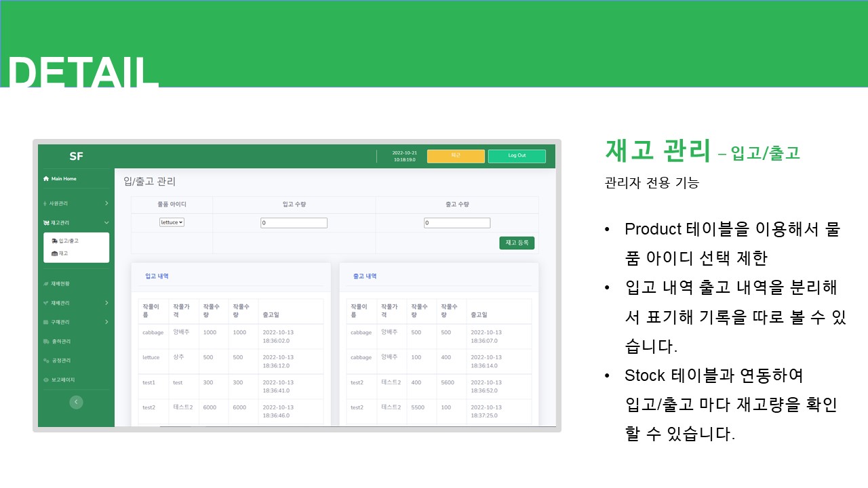Click the 재고관리 boxes icon

click(x=46, y=222)
